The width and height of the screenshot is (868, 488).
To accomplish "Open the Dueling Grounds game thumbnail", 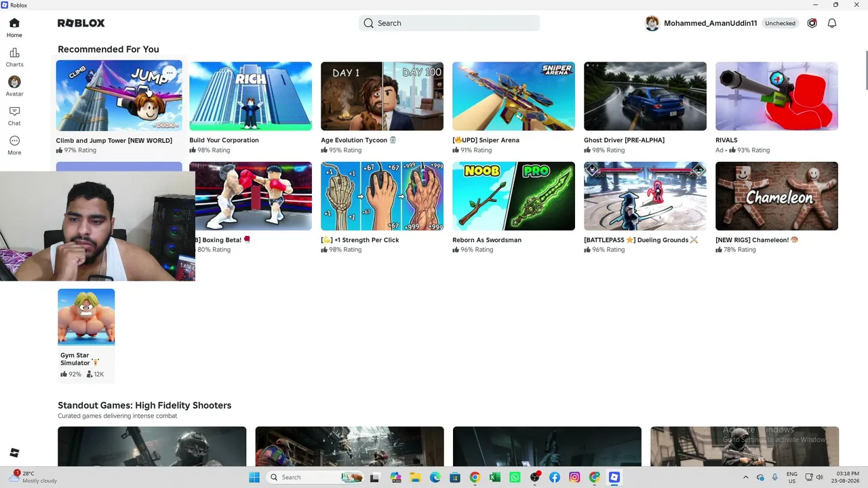I will [645, 196].
